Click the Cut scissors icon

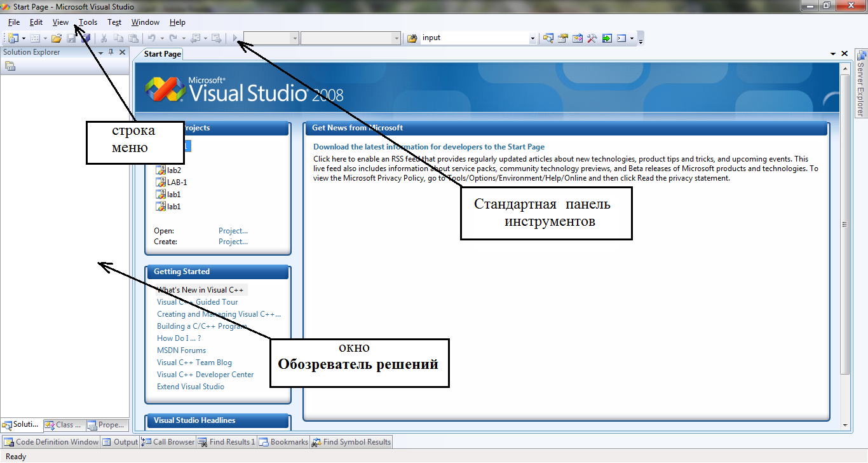[104, 38]
